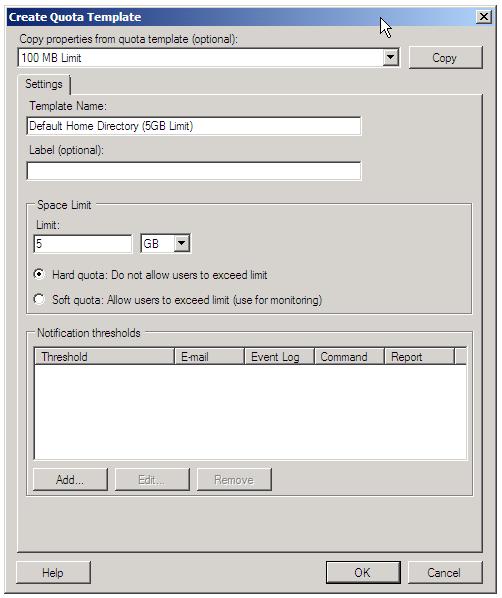Image resolution: width=502 pixels, height=598 pixels.
Task: Click the E-mail column header
Action: pyautogui.click(x=209, y=357)
